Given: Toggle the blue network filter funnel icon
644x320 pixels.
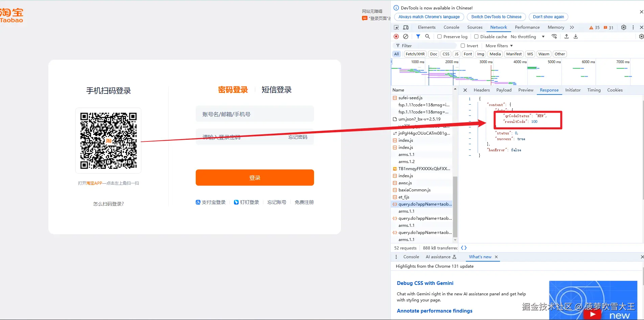Looking at the screenshot, I should click(x=418, y=36).
